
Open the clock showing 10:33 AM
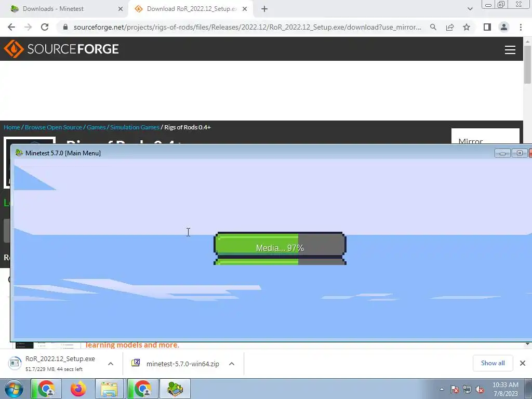point(505,389)
